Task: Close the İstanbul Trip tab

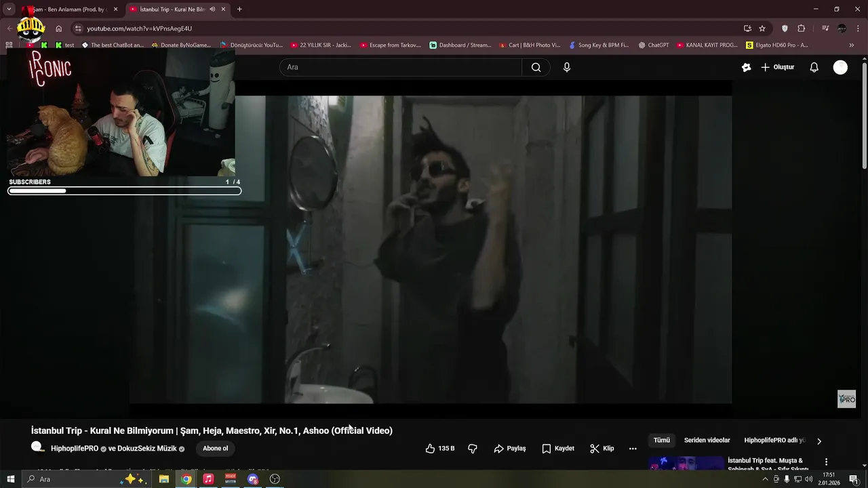Action: (222, 9)
